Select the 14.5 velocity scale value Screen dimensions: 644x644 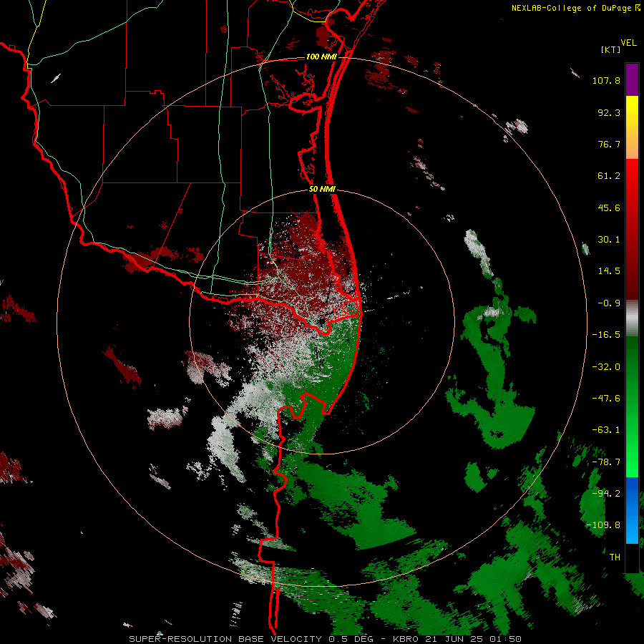609,271
